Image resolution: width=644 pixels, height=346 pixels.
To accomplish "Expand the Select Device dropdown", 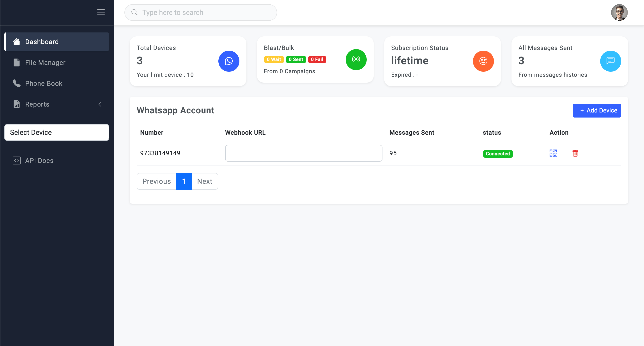I will click(x=57, y=132).
